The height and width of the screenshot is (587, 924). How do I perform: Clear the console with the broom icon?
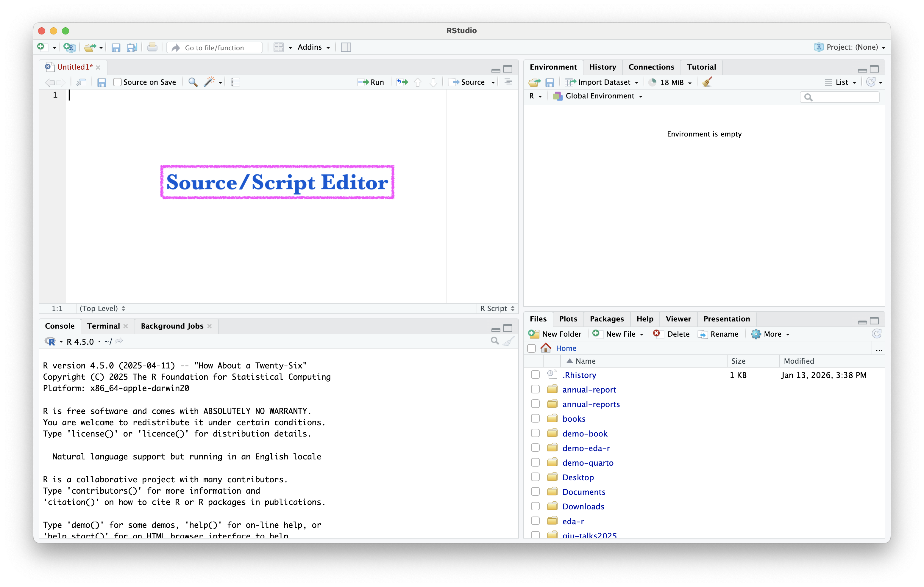pyautogui.click(x=509, y=341)
